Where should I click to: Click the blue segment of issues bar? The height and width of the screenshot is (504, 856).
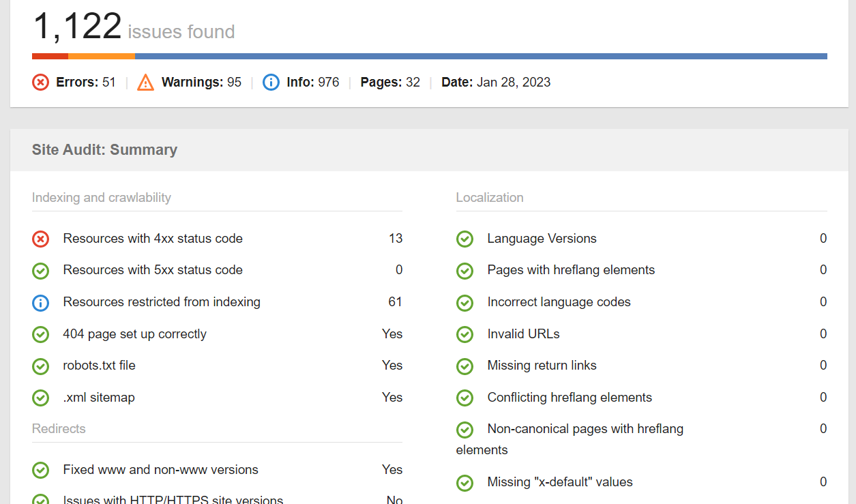(x=481, y=56)
